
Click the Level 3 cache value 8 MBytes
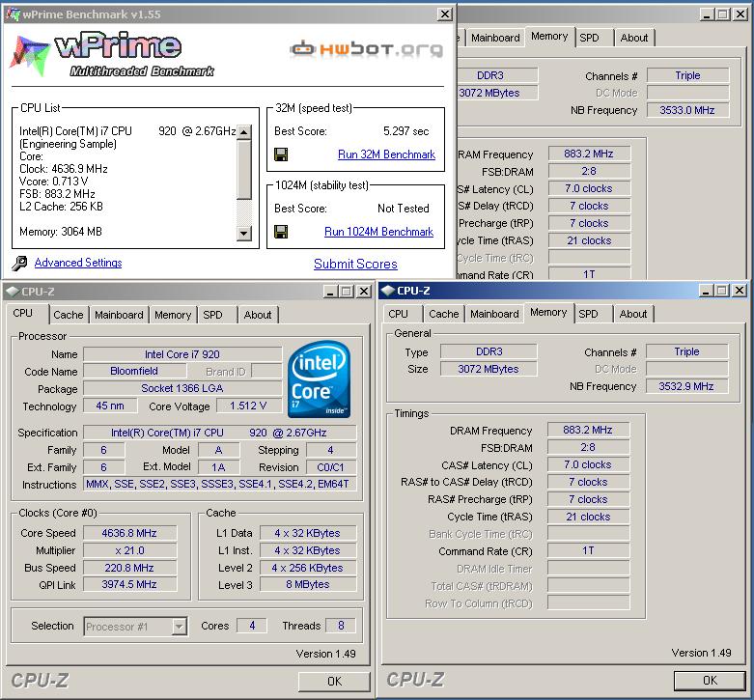point(308,584)
